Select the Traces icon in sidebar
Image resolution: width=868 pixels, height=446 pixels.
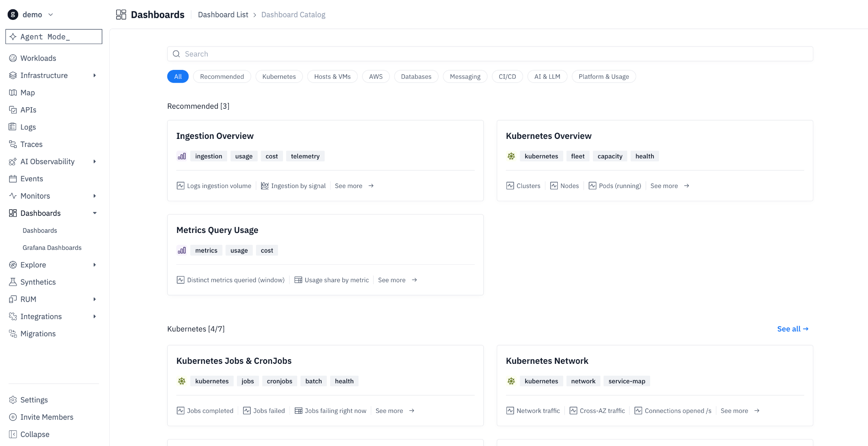click(13, 144)
